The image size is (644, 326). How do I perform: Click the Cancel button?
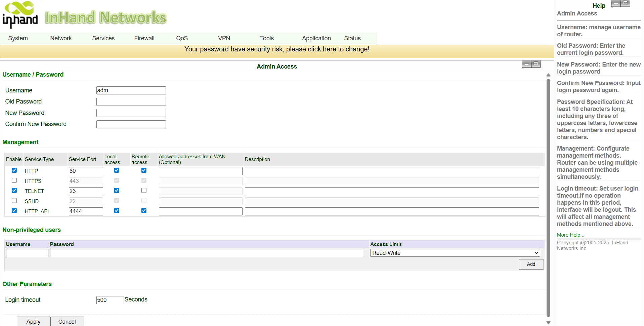[67, 322]
